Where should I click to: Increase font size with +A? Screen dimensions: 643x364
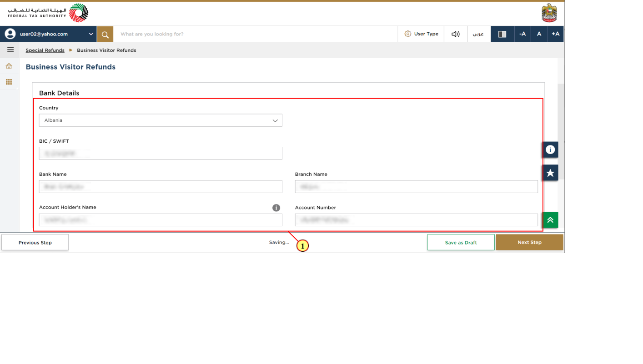[555, 34]
